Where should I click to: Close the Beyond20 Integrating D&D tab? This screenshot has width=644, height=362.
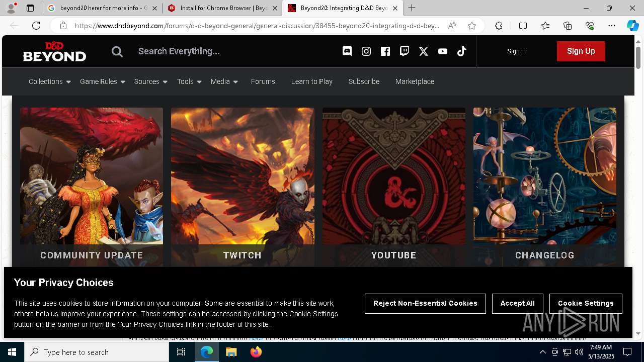[x=395, y=8]
